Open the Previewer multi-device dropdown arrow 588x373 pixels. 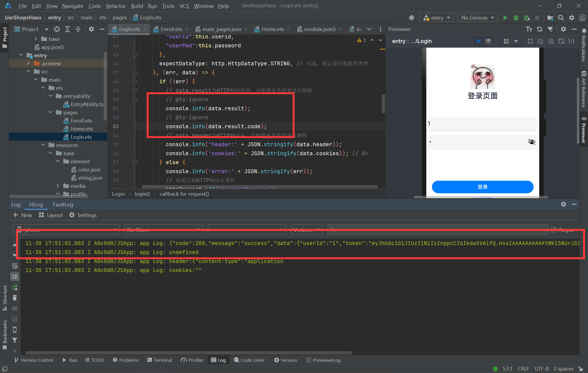point(516,41)
